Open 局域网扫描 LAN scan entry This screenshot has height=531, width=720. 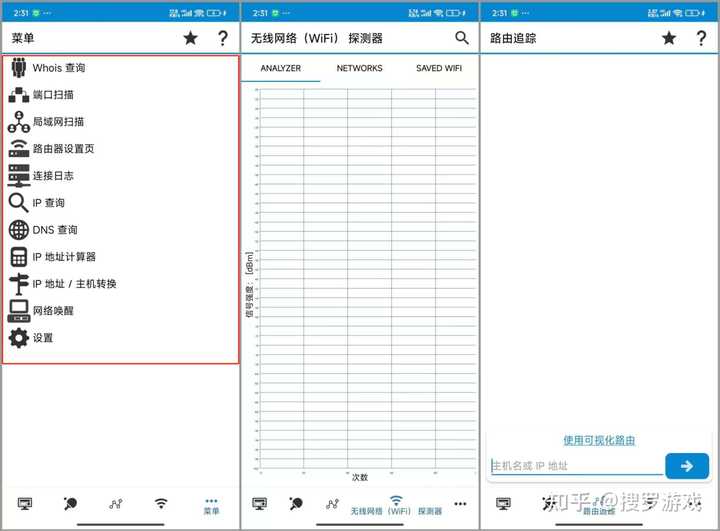pos(58,122)
